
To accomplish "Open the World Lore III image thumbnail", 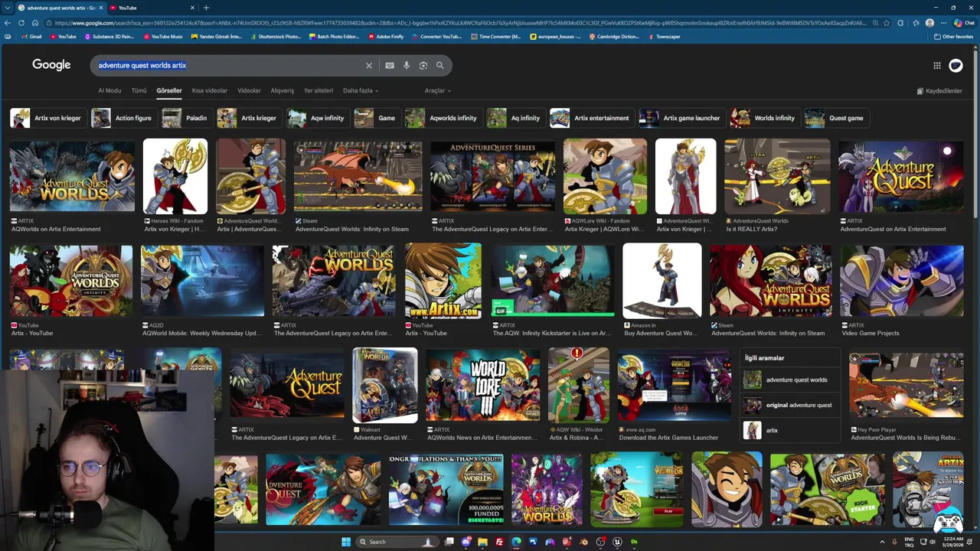I will pyautogui.click(x=482, y=386).
